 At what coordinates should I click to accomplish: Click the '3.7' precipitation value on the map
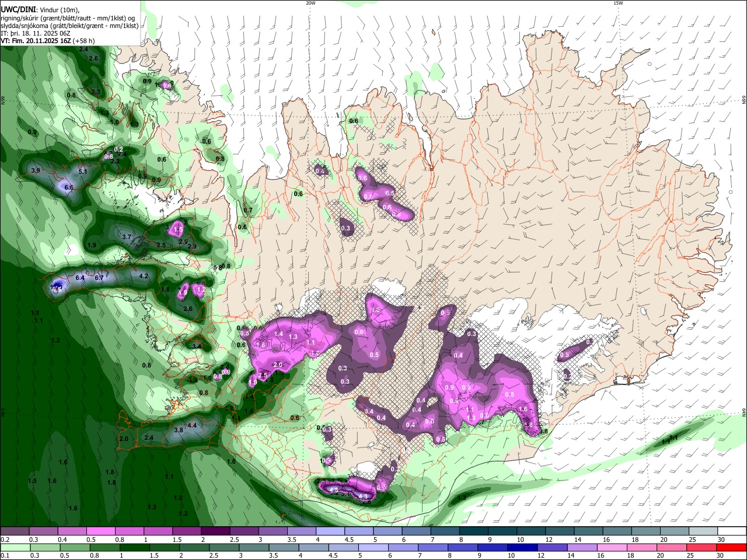pyautogui.click(x=127, y=237)
